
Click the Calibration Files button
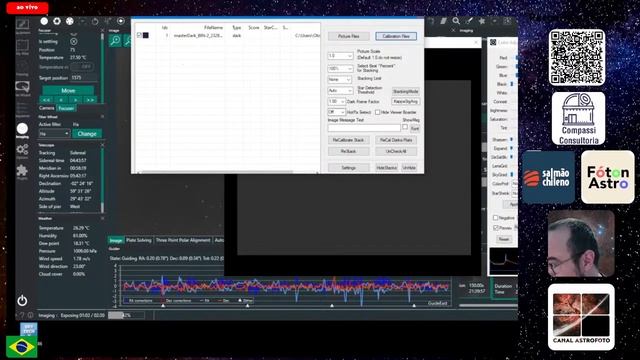pos(396,36)
